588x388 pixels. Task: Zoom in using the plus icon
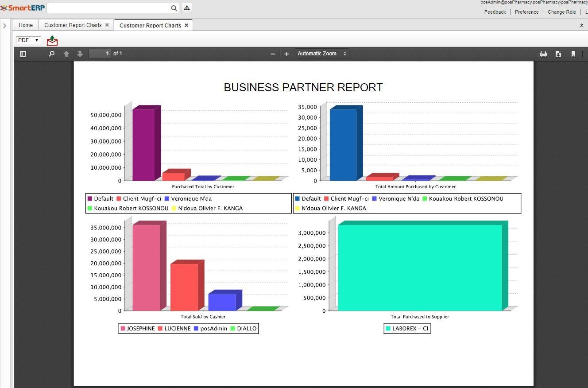286,54
